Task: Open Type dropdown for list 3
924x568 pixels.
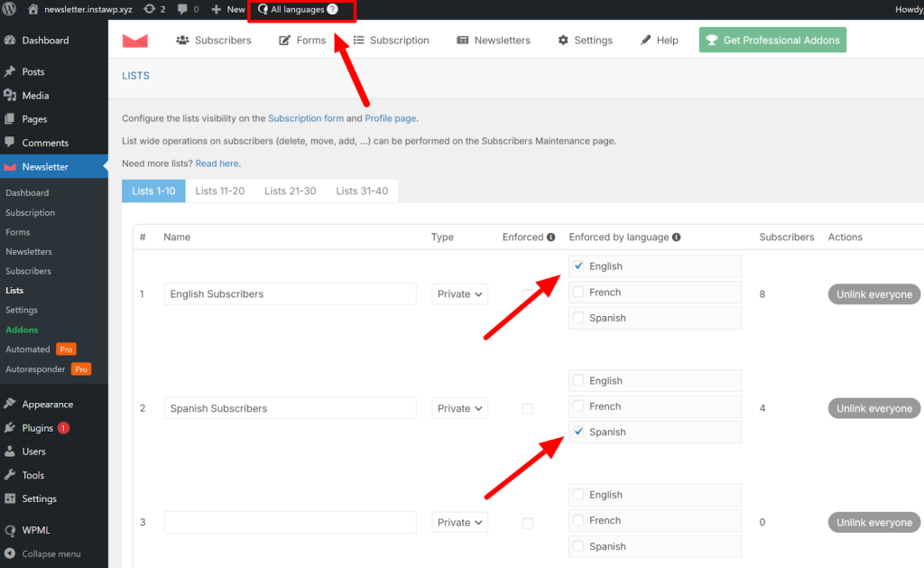Action: coord(459,523)
